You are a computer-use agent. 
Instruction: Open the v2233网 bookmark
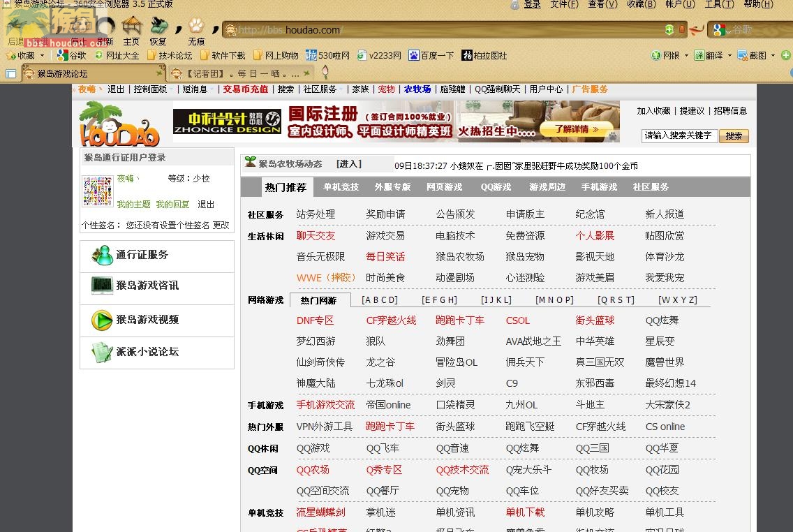379,55
